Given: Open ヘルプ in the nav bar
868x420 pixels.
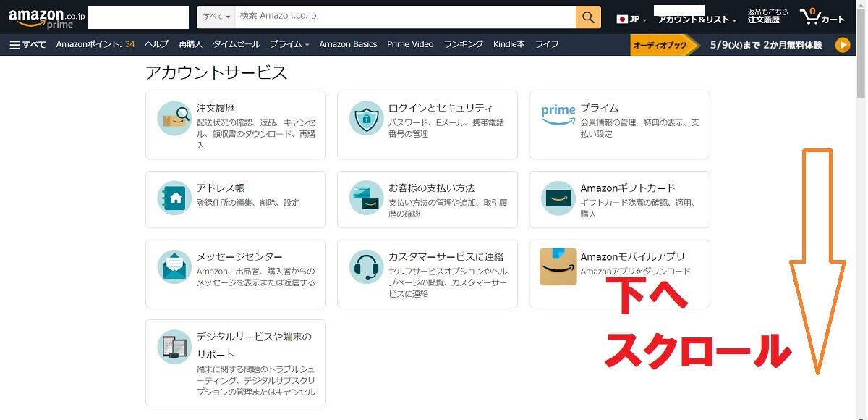Looking at the screenshot, I should coord(157,44).
